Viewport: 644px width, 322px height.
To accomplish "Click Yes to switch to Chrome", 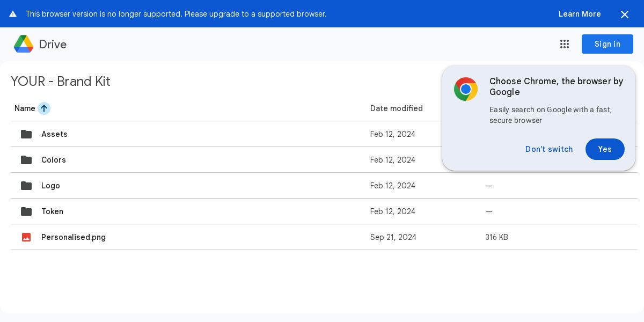I will (605, 149).
